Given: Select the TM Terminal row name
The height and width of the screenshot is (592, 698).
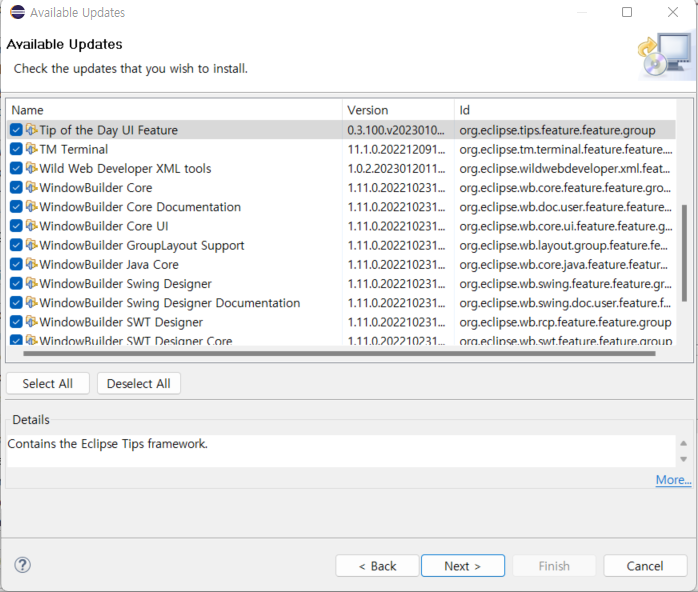Looking at the screenshot, I should coord(73,149).
